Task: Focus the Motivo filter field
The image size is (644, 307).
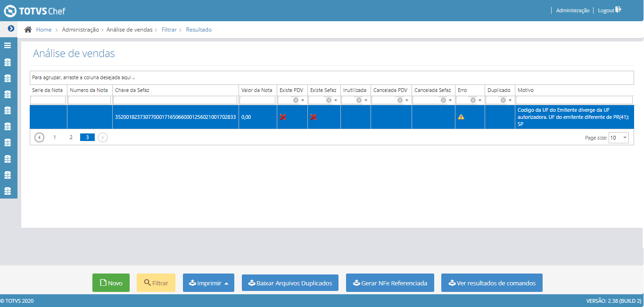Action: tap(574, 100)
